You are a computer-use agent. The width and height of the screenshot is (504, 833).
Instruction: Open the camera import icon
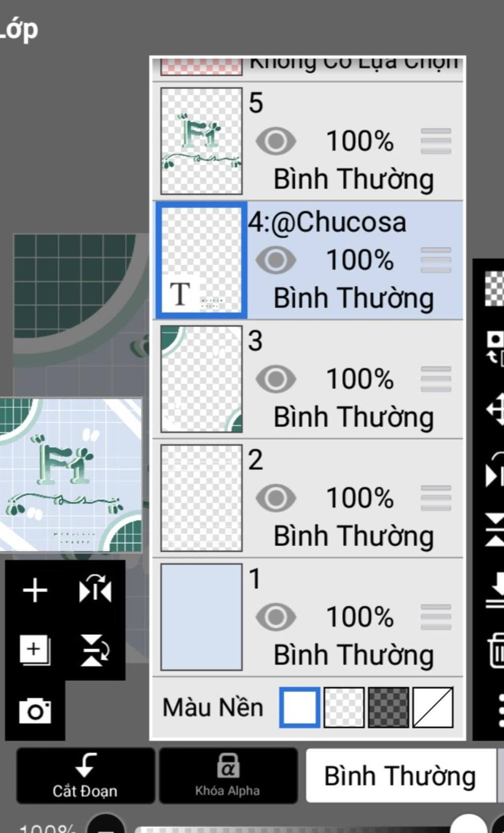(35, 711)
